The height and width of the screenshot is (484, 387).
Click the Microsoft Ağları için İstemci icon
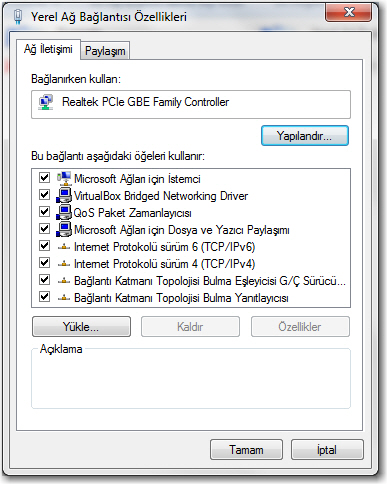point(64,178)
